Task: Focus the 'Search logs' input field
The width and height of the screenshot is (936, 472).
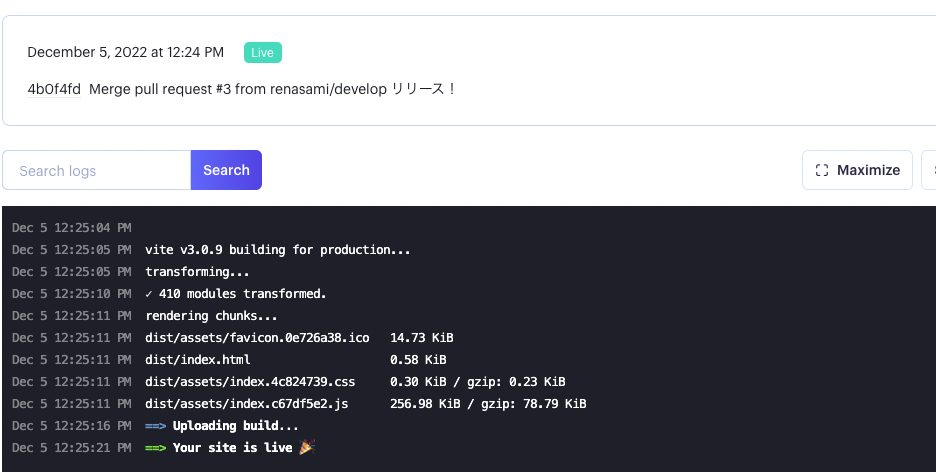Action: coord(97,170)
